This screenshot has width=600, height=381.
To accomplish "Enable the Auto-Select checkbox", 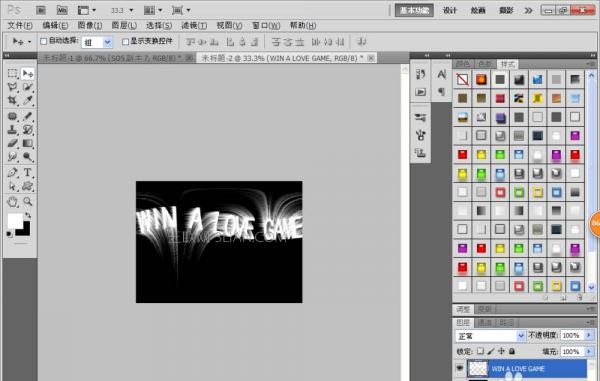I will 44,41.
